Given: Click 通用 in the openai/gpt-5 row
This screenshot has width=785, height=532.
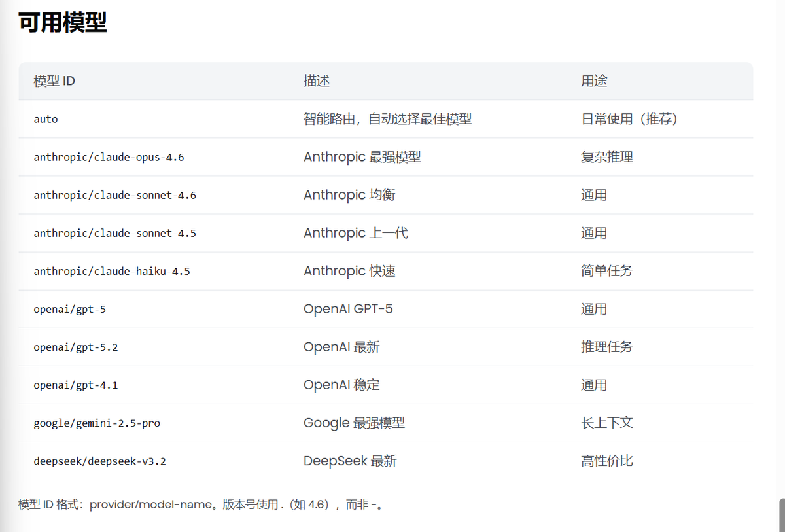Looking at the screenshot, I should click(x=594, y=309).
